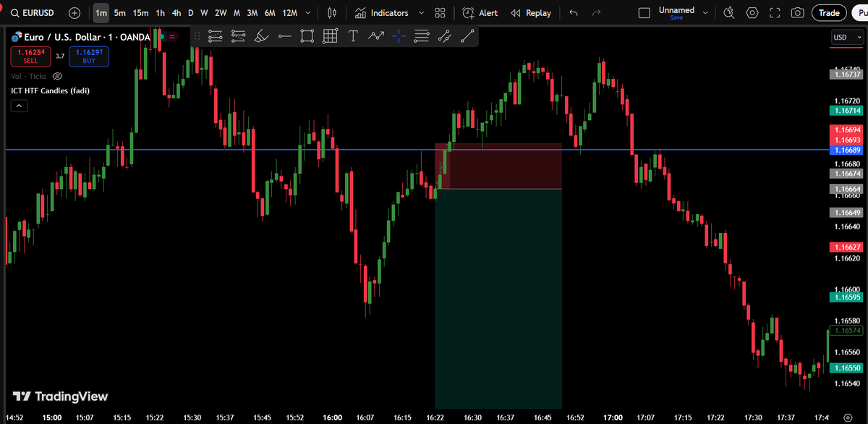The height and width of the screenshot is (424, 868).
Task: Open chart settings via the gear icon
Action: pos(752,12)
